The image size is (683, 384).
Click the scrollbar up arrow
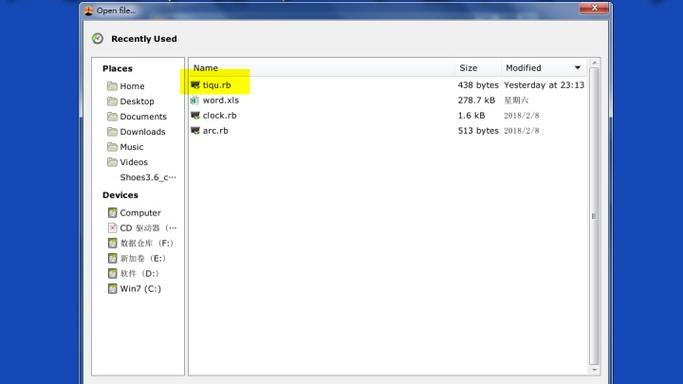(594, 63)
